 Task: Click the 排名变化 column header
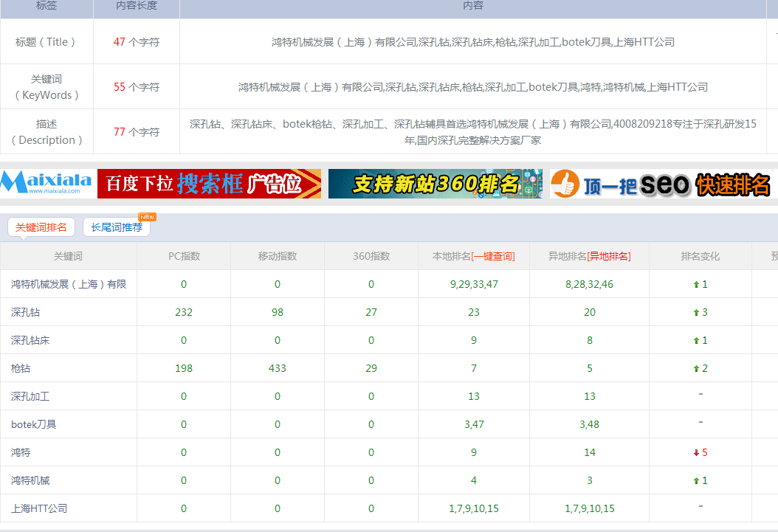point(700,257)
